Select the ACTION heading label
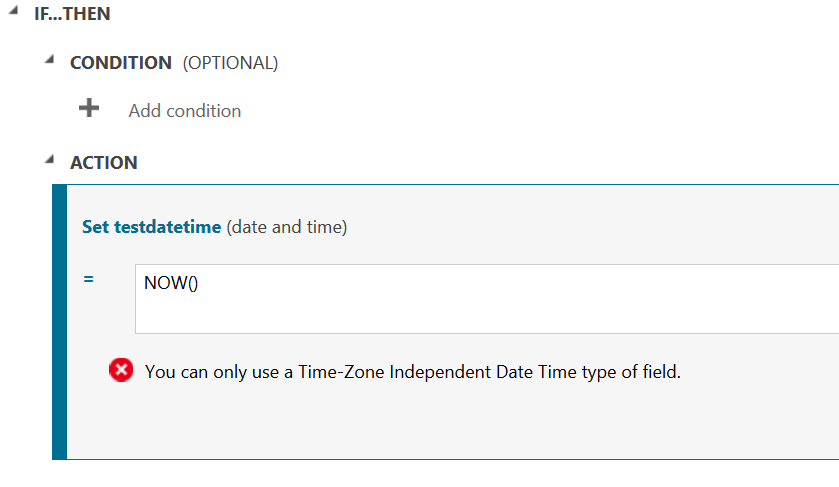The image size is (839, 487). pos(103,162)
